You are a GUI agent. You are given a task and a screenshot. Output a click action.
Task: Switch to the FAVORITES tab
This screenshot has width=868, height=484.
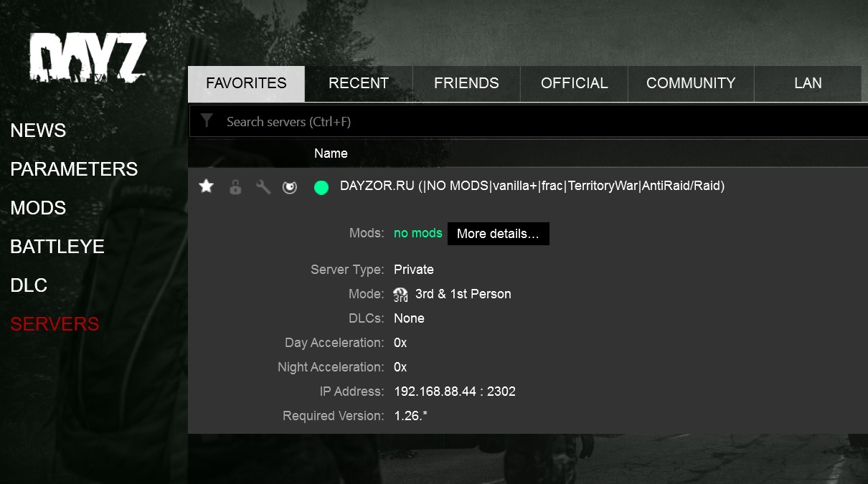pyautogui.click(x=246, y=84)
